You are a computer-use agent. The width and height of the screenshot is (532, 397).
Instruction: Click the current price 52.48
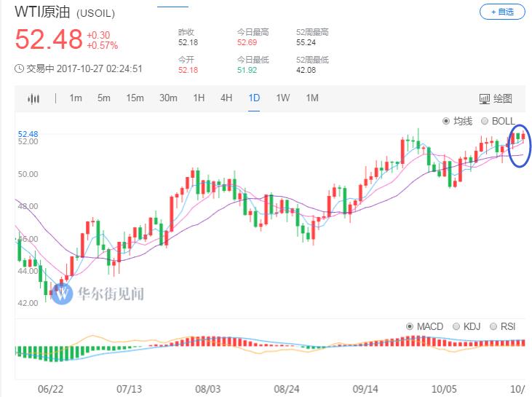tap(49, 39)
